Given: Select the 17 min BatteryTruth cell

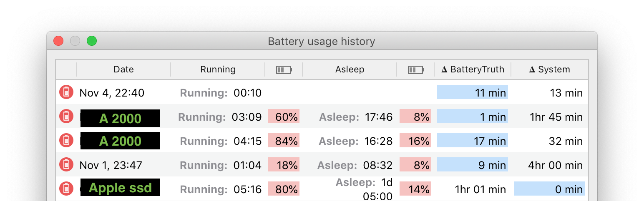Looking at the screenshot, I should coord(473,141).
